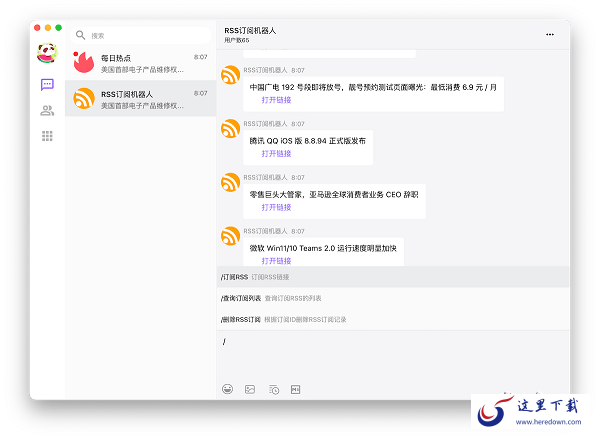600x439 pixels.
Task: Click the chat title RSS订阅机器人
Action: click(250, 31)
